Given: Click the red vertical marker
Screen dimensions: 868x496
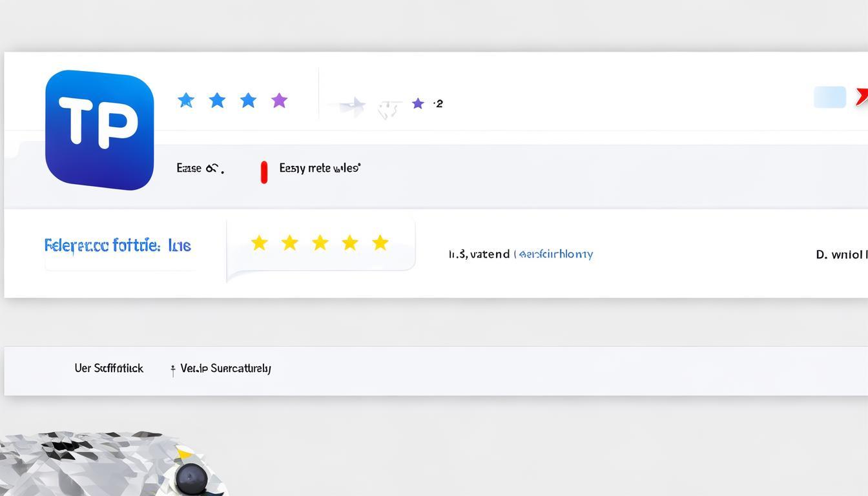Looking at the screenshot, I should click(263, 172).
